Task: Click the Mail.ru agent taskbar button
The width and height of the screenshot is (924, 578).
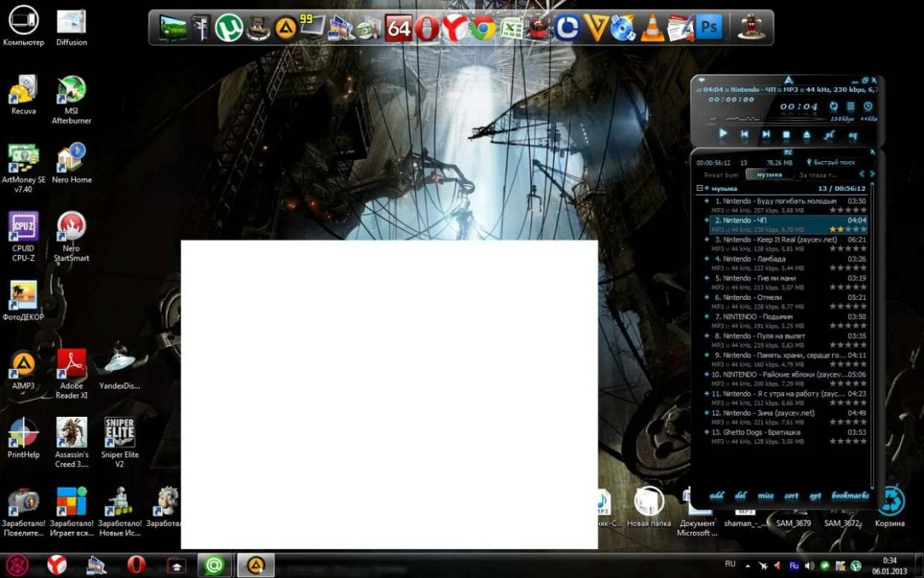Action: (214, 565)
